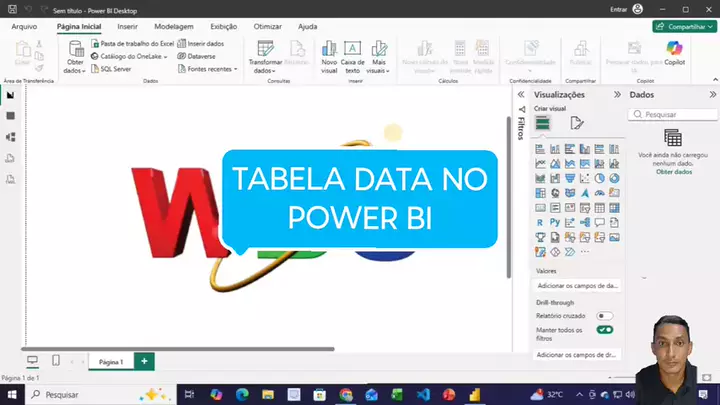Select the Python visual (Py) icon
The width and height of the screenshot is (720, 405).
[x=555, y=222]
